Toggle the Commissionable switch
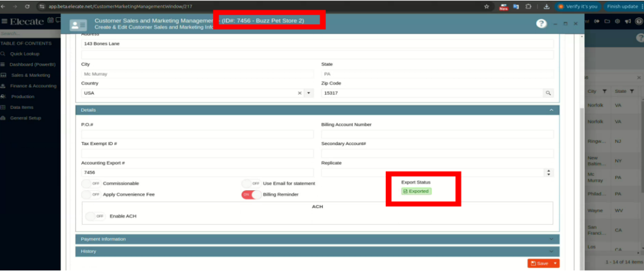 91,183
